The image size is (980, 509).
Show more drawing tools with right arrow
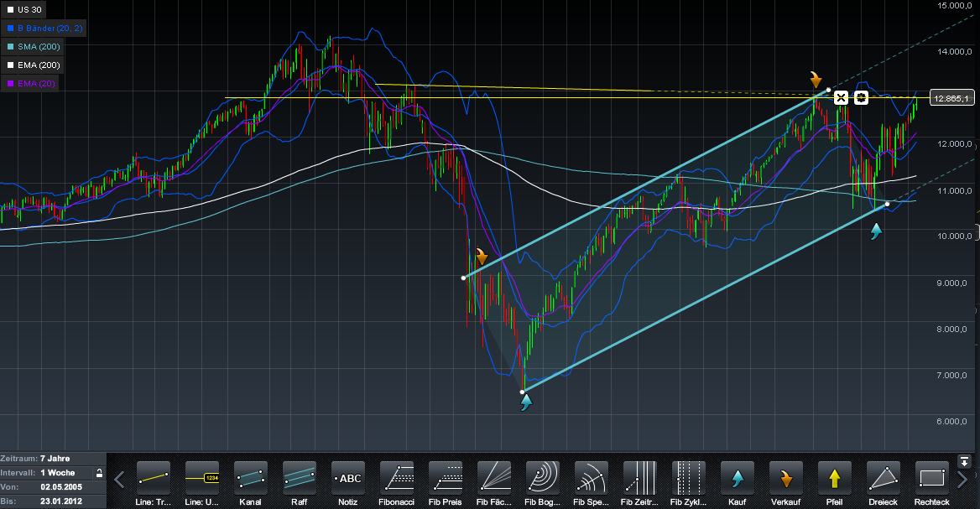(x=963, y=480)
